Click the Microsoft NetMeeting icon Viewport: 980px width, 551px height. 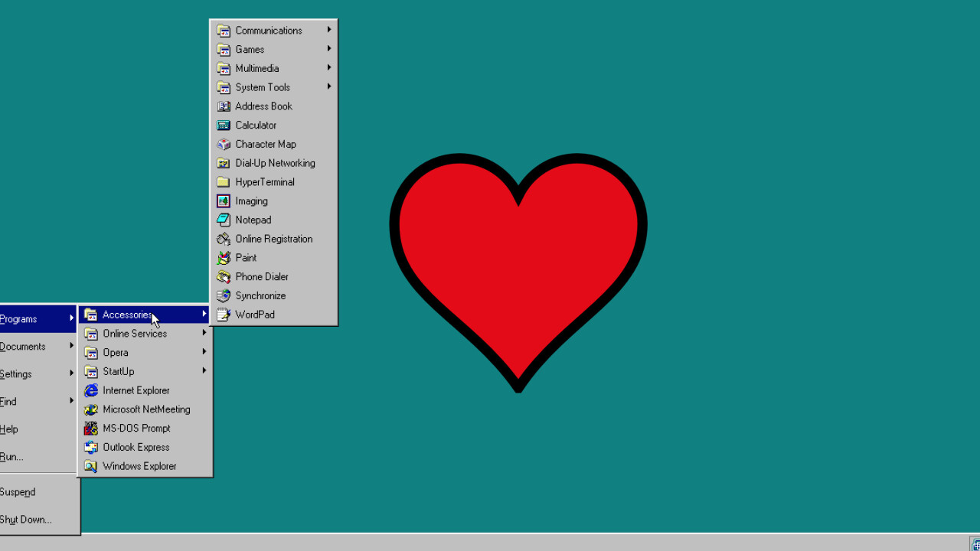tap(91, 409)
